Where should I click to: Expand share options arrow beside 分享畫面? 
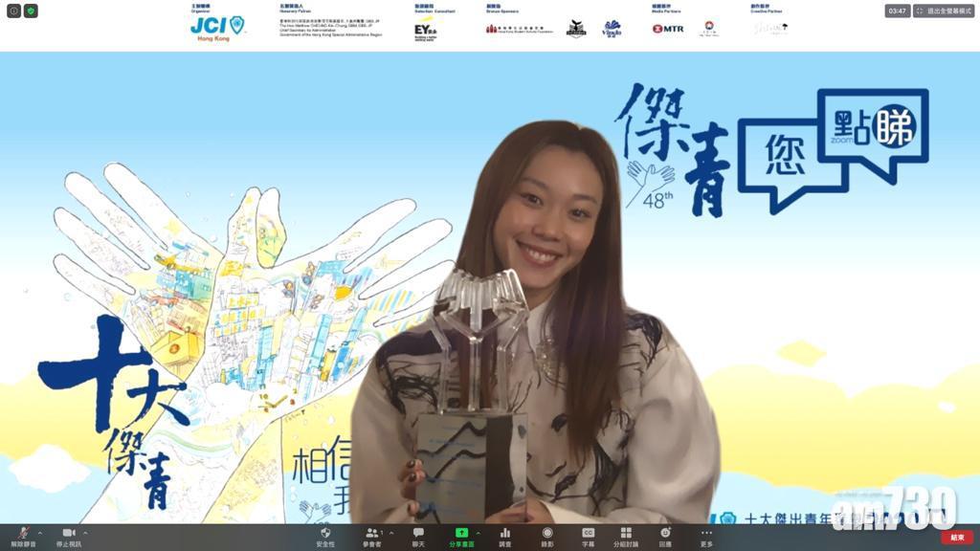(x=479, y=533)
